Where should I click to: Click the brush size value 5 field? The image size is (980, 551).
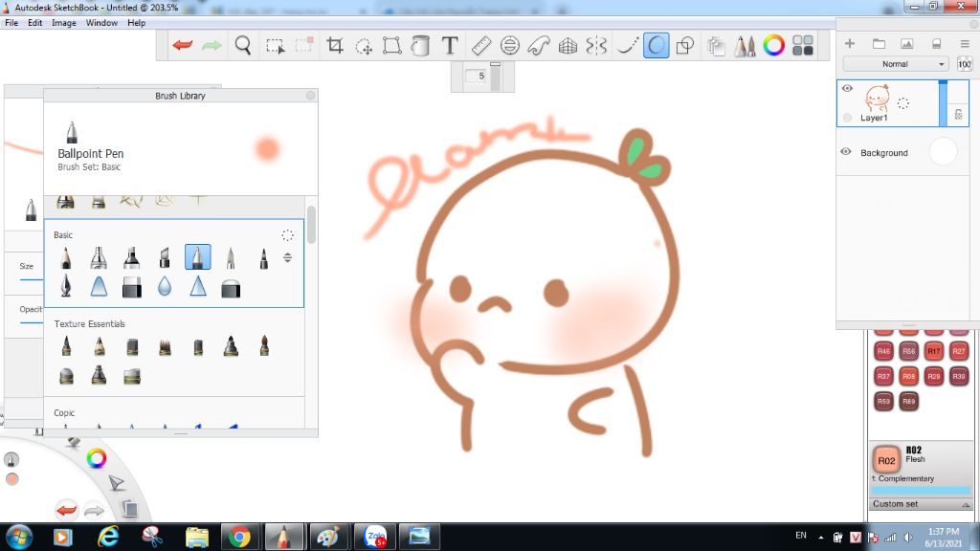[x=477, y=76]
